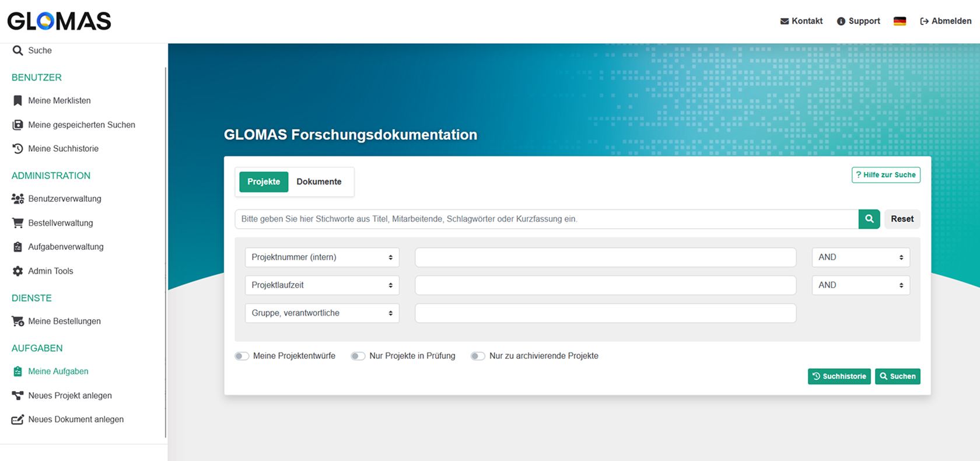Click the green Suchen button
The height and width of the screenshot is (461, 980).
898,376
